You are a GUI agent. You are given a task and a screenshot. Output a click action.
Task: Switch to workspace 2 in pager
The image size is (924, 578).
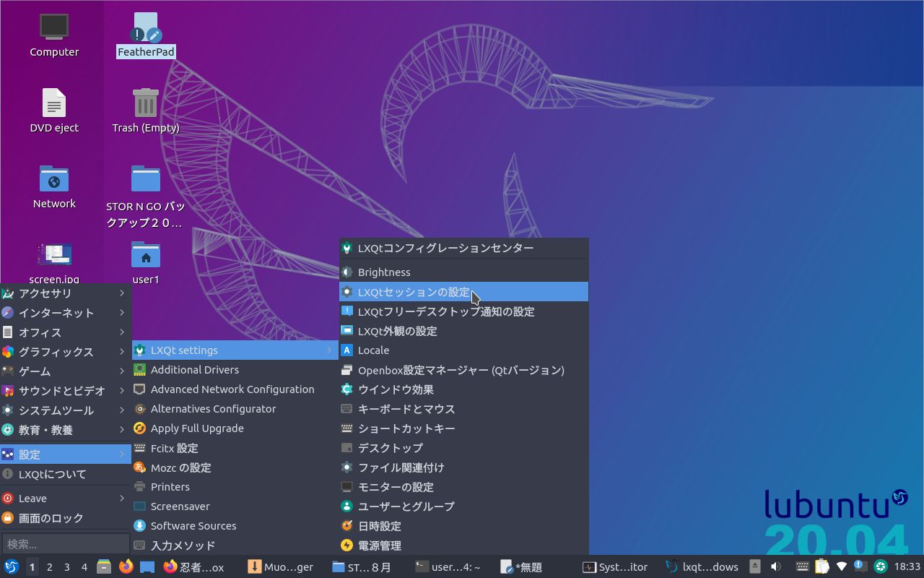point(49,567)
